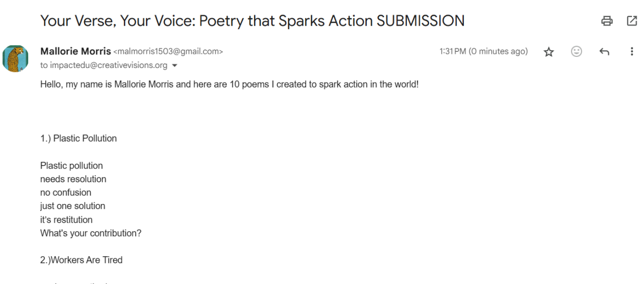Reply to the email using the arrow icon
The image size is (644, 284).
604,52
